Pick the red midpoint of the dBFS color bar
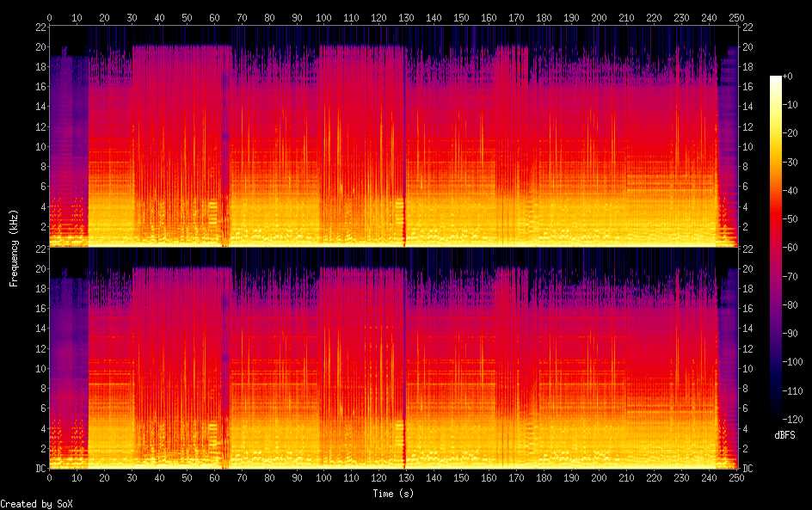The width and height of the screenshot is (812, 510). [x=776, y=249]
